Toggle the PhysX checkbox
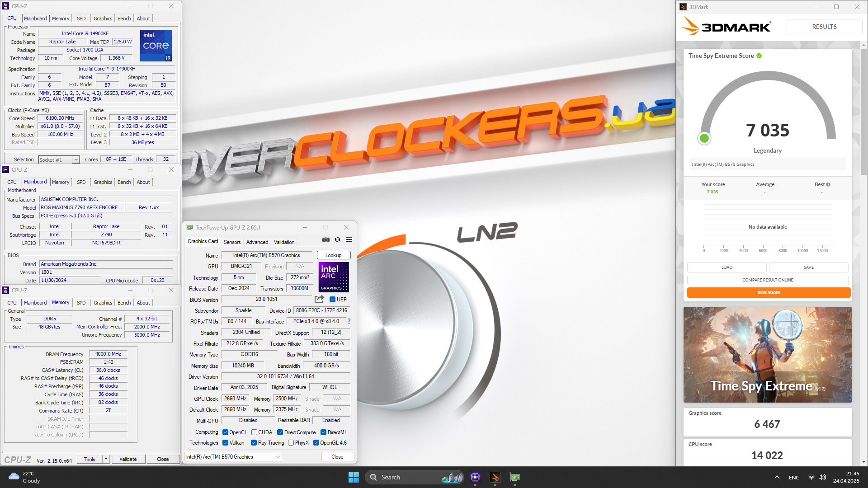The image size is (868, 488). click(291, 443)
